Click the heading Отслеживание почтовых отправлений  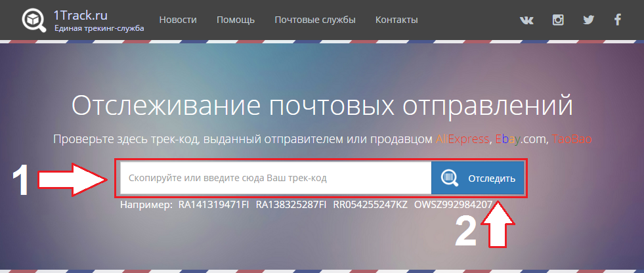(322, 106)
